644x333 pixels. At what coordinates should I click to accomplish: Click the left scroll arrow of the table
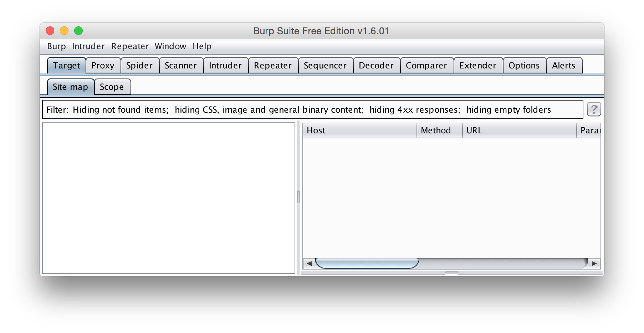point(309,263)
